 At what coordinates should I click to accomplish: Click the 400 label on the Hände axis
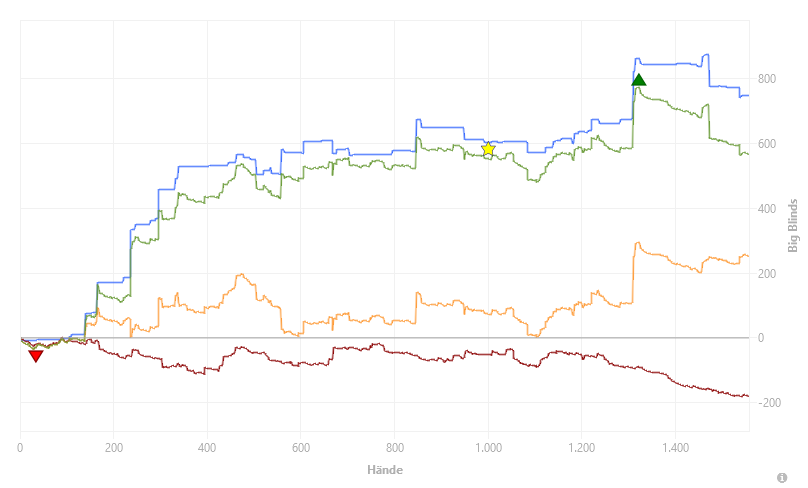tap(207, 447)
